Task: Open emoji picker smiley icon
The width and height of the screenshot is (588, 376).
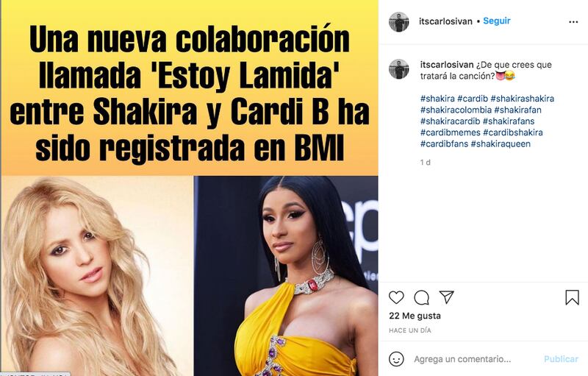Action: (x=396, y=359)
